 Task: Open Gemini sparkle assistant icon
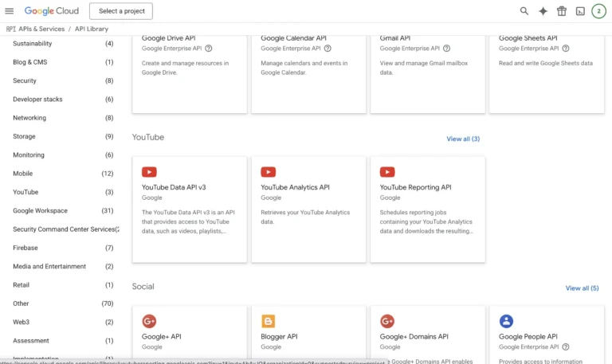pyautogui.click(x=543, y=11)
